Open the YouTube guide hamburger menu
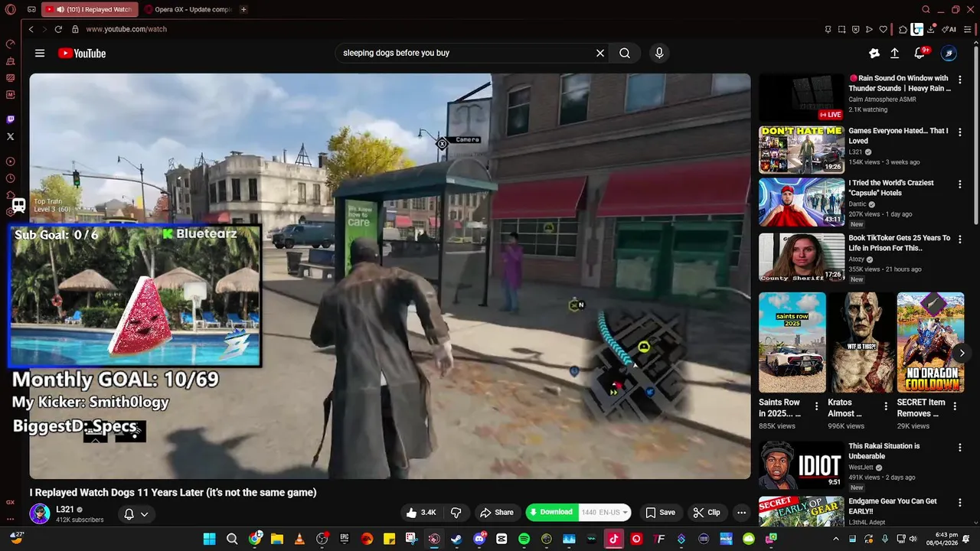The image size is (980, 551). pyautogui.click(x=40, y=53)
